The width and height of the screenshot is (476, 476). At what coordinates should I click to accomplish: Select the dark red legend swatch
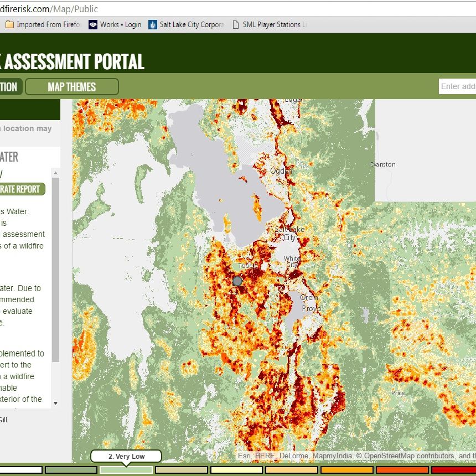coord(453,470)
